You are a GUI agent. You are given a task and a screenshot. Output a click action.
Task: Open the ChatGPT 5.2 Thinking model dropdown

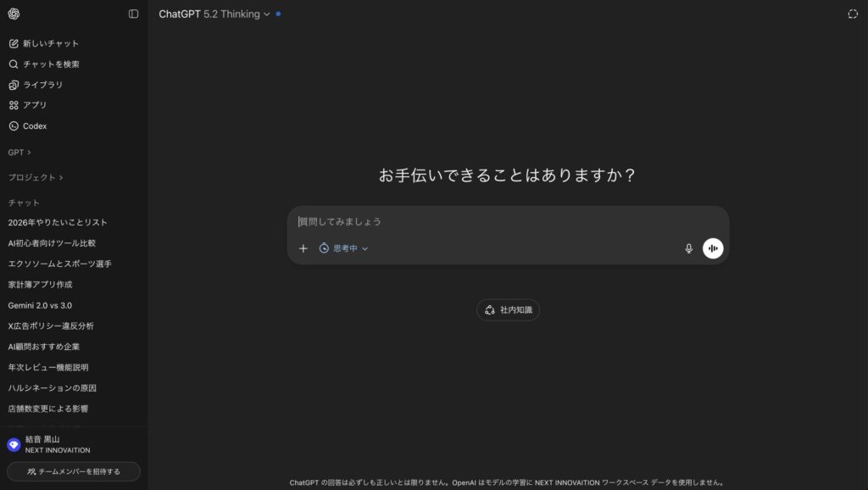point(214,14)
